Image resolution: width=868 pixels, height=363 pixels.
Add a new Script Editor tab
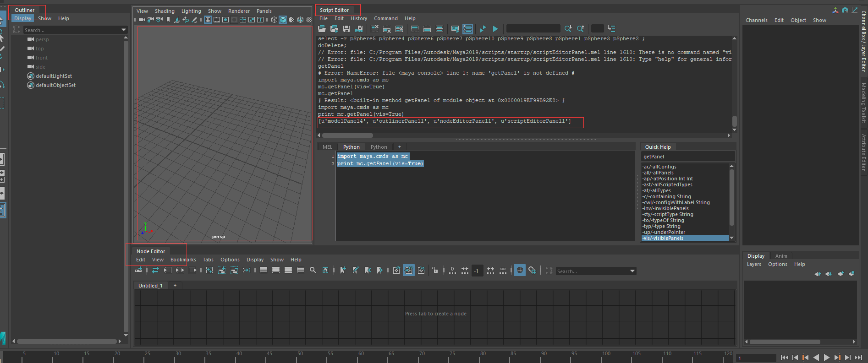(400, 147)
